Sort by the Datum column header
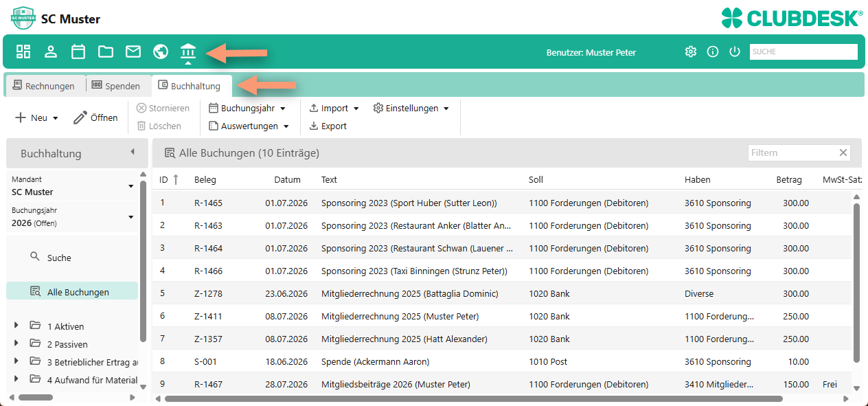This screenshot has width=868, height=406. click(x=287, y=179)
